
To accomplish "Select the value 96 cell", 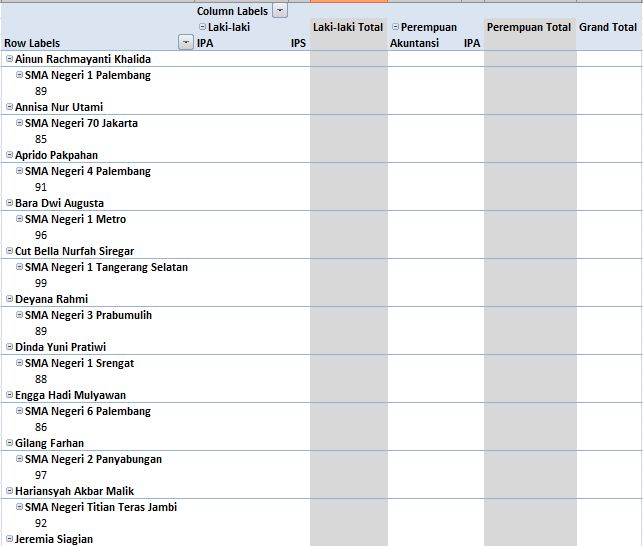I will click(41, 235).
